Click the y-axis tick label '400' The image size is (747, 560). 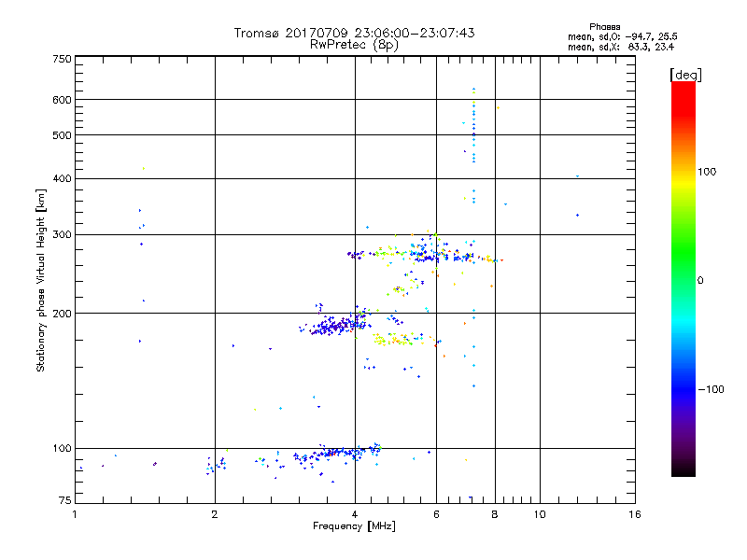point(62,179)
